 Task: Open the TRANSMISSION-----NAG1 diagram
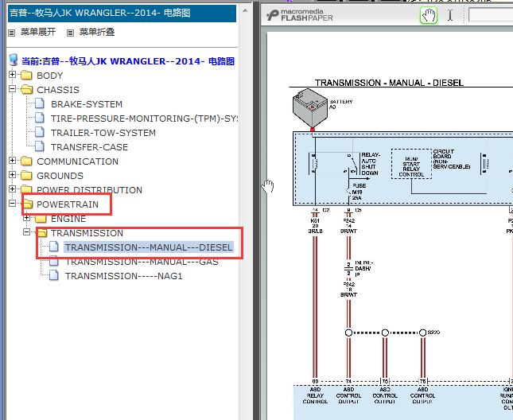click(x=123, y=276)
